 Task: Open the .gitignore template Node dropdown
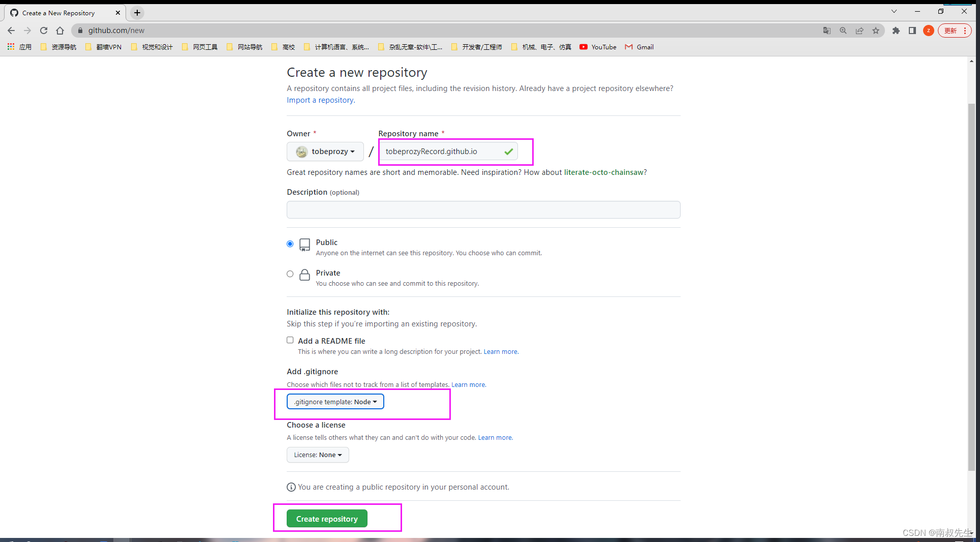(x=335, y=402)
